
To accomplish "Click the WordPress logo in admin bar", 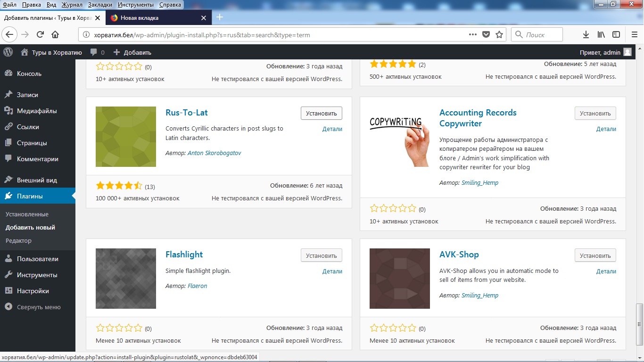I will click(x=8, y=52).
